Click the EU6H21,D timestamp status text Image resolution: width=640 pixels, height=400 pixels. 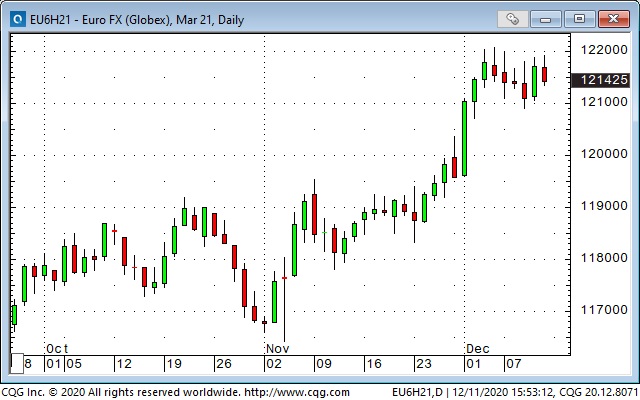point(516,393)
